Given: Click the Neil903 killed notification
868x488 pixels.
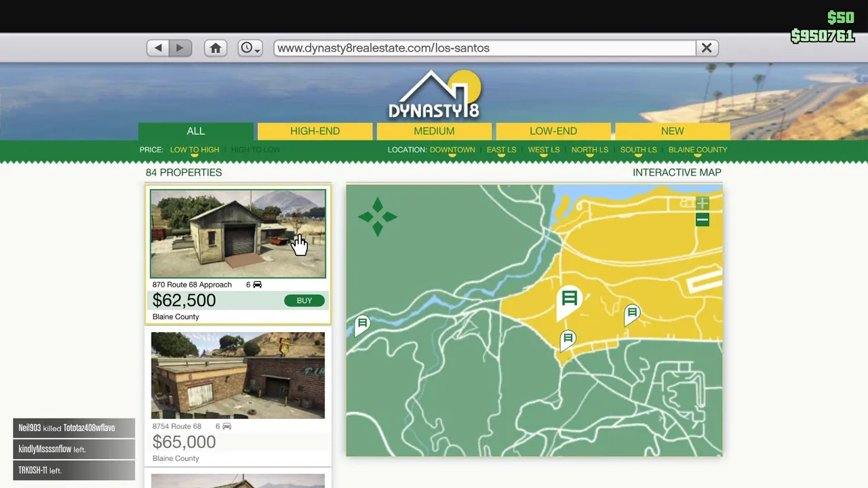Looking at the screenshot, I should 74,428.
